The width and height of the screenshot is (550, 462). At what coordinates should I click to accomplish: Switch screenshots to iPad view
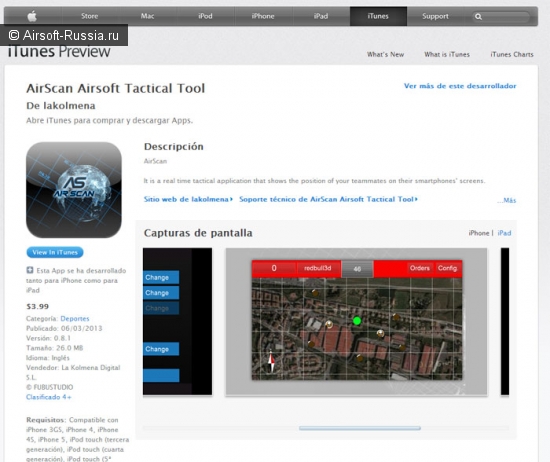504,233
